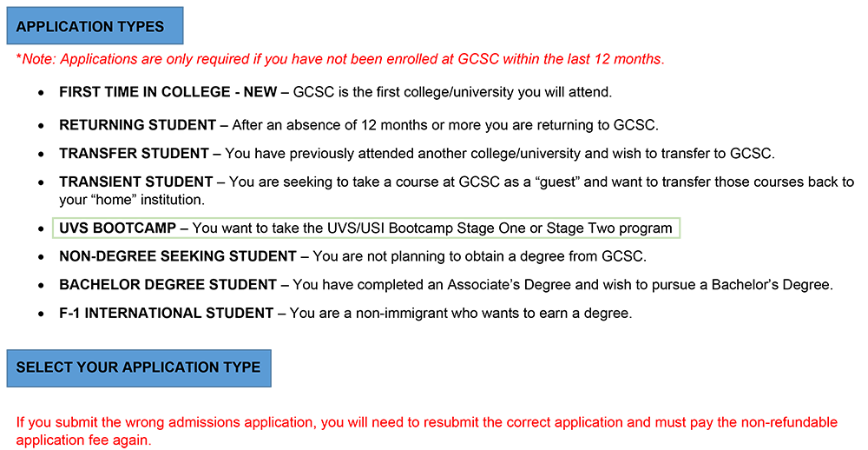Viewport: 868px width, 450px height.
Task: Click the red note about 12 months enrollment
Action: [x=340, y=60]
